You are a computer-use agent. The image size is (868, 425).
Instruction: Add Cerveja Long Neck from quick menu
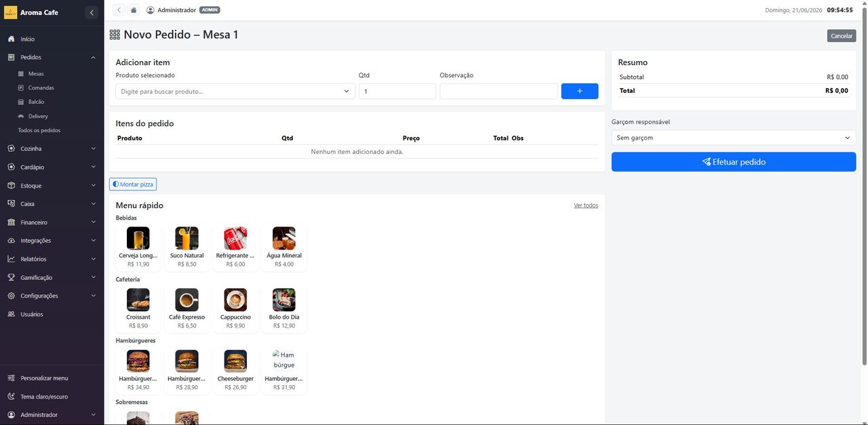[138, 247]
